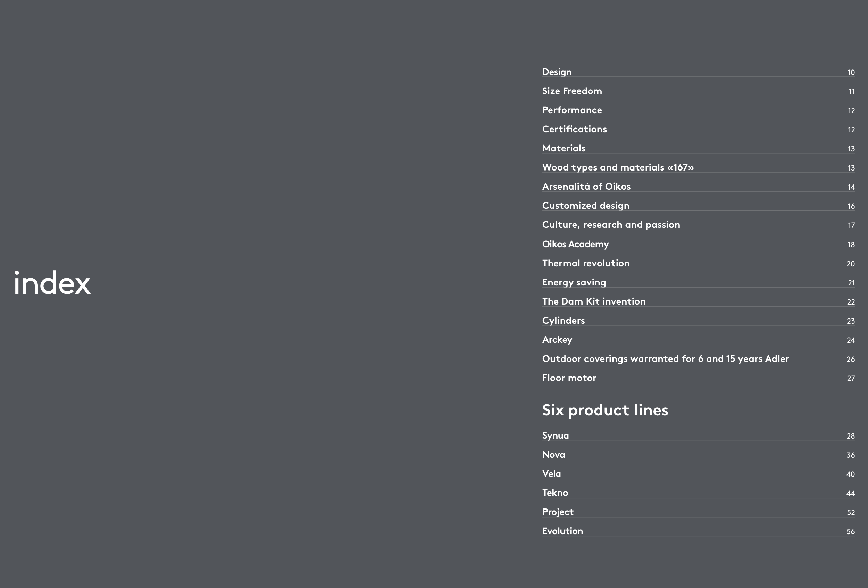Click page number 56 beside Evolution
Viewport: 868px width, 588px height.
point(850,532)
